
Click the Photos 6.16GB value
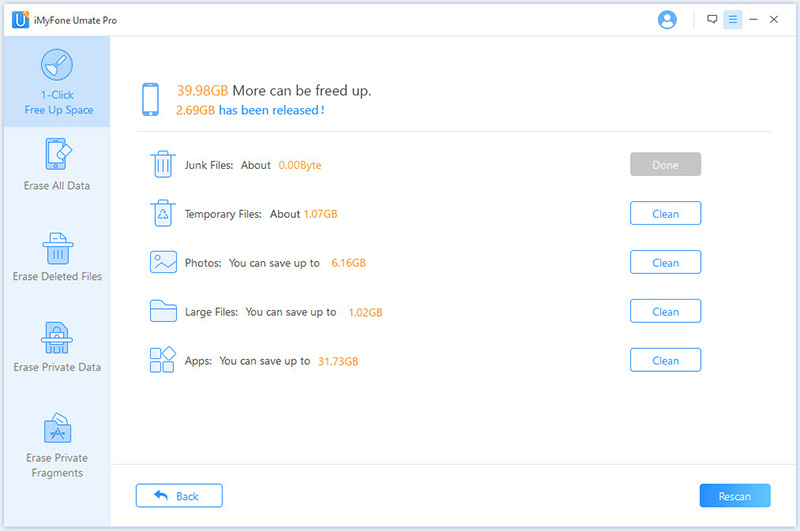pos(348,263)
